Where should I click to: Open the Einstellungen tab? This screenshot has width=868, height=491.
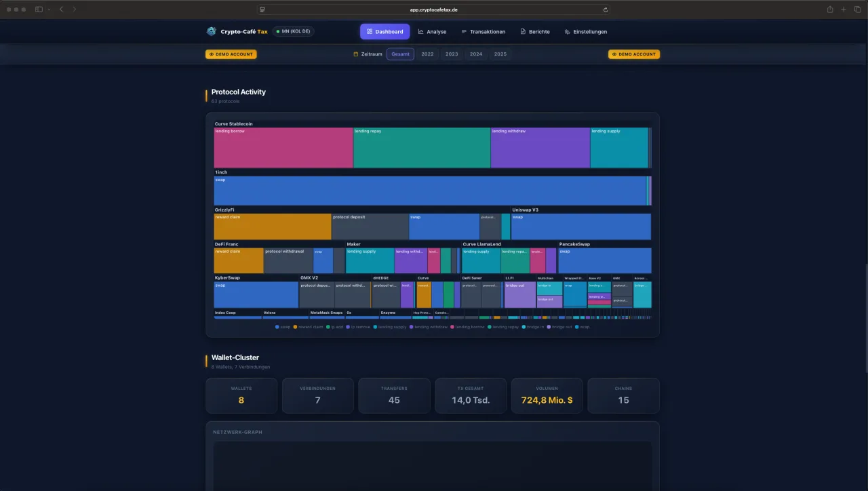585,31
